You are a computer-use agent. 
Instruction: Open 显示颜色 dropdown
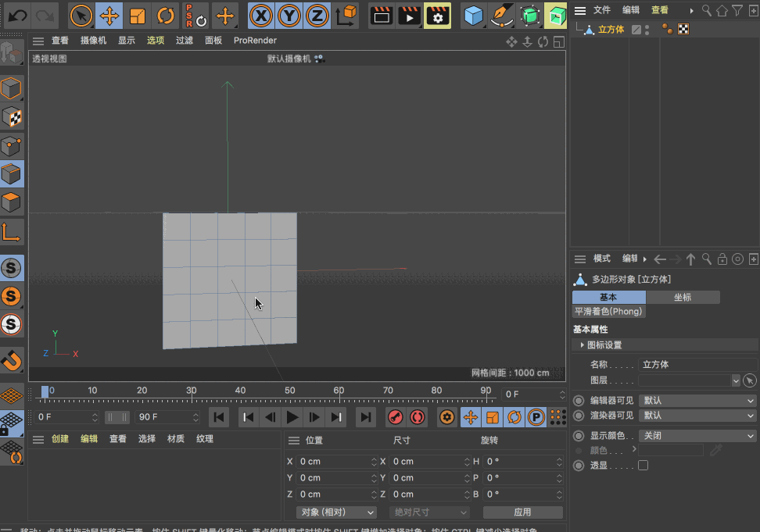pos(697,436)
